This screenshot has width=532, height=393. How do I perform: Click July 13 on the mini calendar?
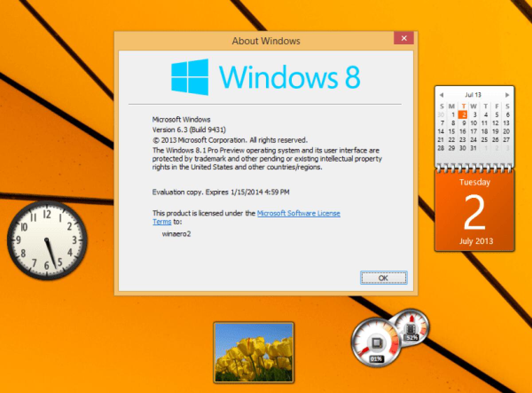[506, 123]
